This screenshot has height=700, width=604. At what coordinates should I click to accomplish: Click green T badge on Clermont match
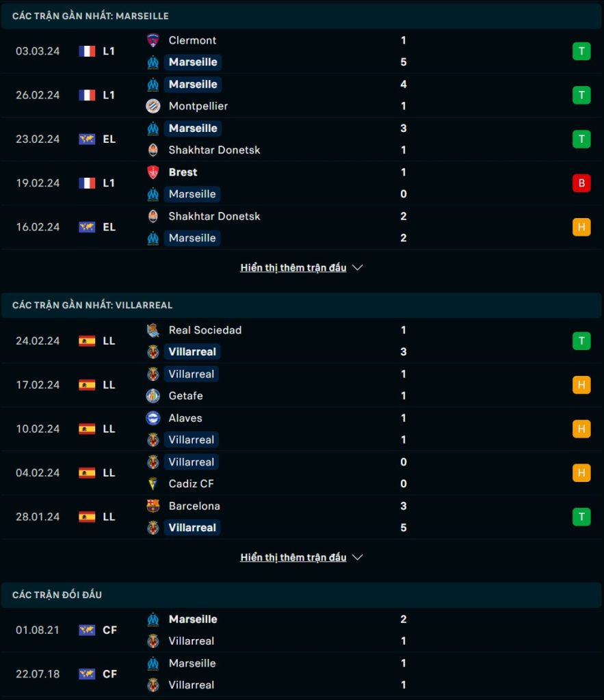[581, 51]
